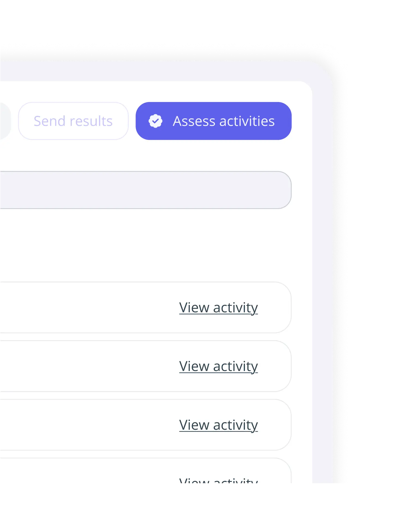The image size is (420, 525).
Task: Open the third View activity link
Action: coord(218,425)
